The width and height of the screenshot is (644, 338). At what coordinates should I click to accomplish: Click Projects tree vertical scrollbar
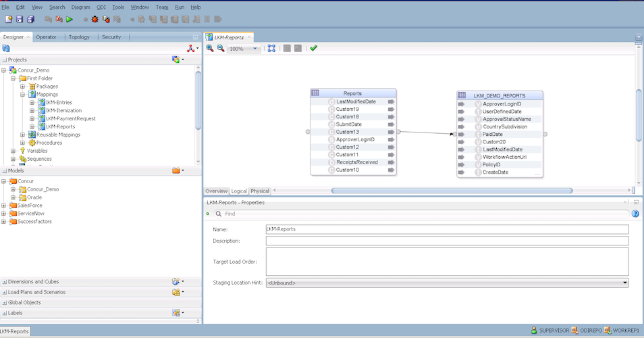pyautogui.click(x=198, y=101)
